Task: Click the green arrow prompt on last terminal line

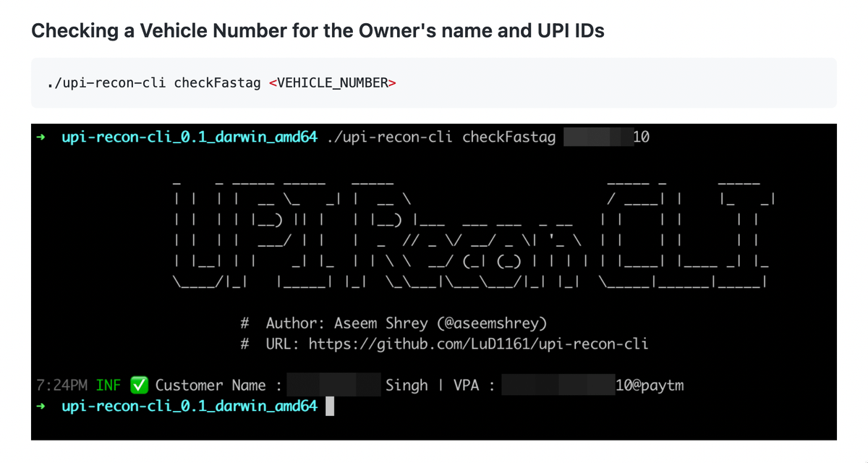Action: [43, 407]
